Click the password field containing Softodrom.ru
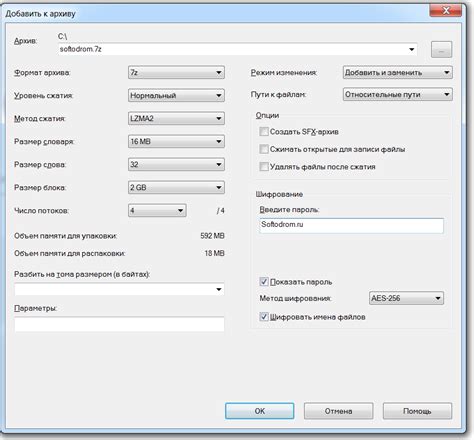This screenshot has width=474, height=440. [352, 226]
